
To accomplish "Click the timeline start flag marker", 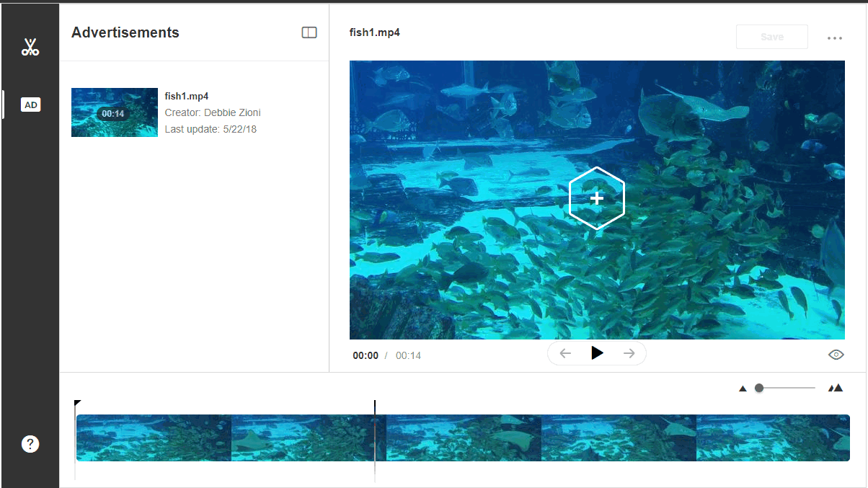I will coord(77,404).
